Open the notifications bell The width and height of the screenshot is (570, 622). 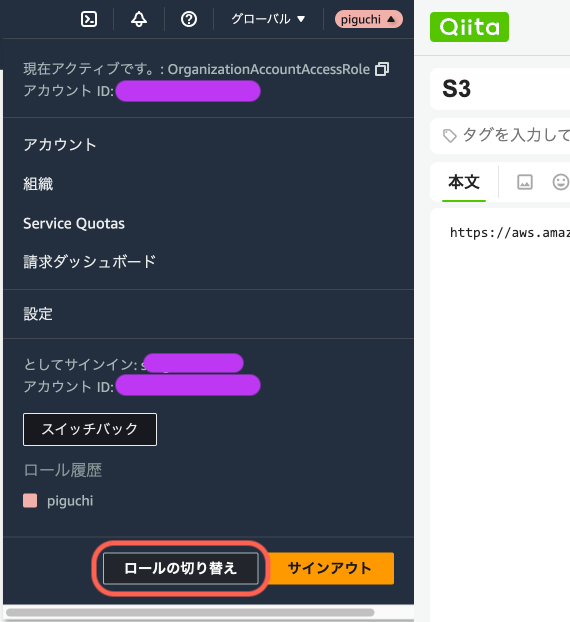(139, 19)
